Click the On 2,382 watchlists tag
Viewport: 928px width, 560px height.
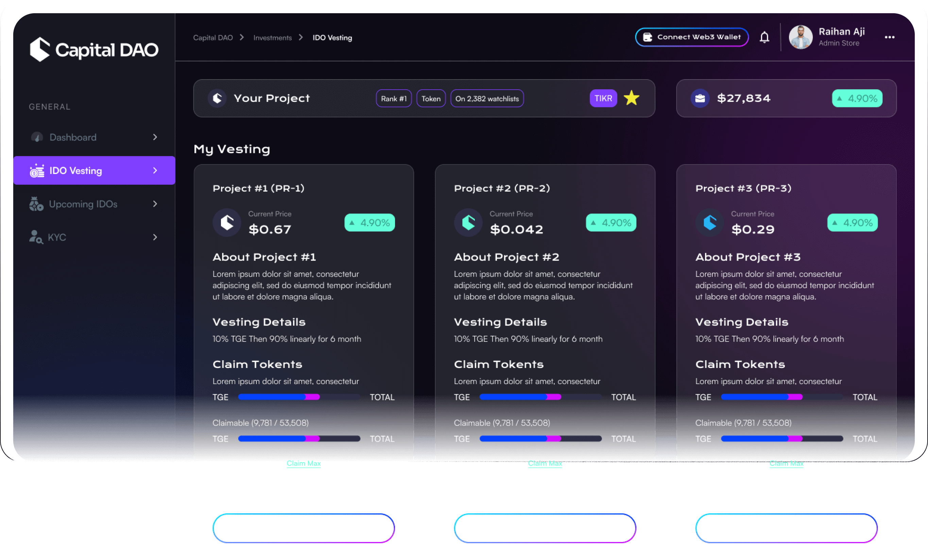point(487,99)
